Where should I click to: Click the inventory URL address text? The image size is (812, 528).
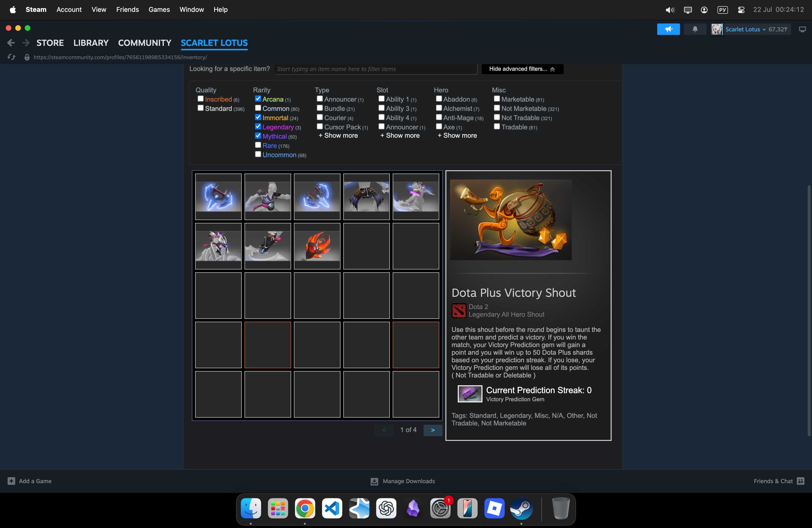120,57
